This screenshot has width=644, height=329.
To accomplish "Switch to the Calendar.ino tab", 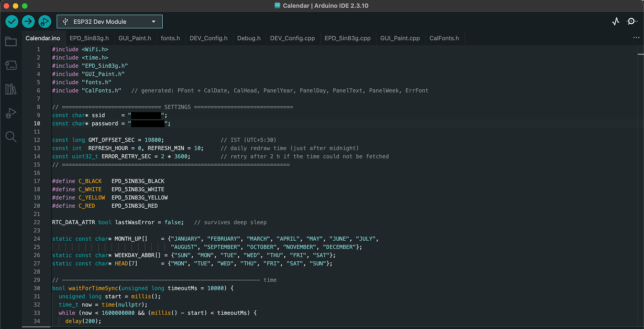I will click(x=43, y=38).
